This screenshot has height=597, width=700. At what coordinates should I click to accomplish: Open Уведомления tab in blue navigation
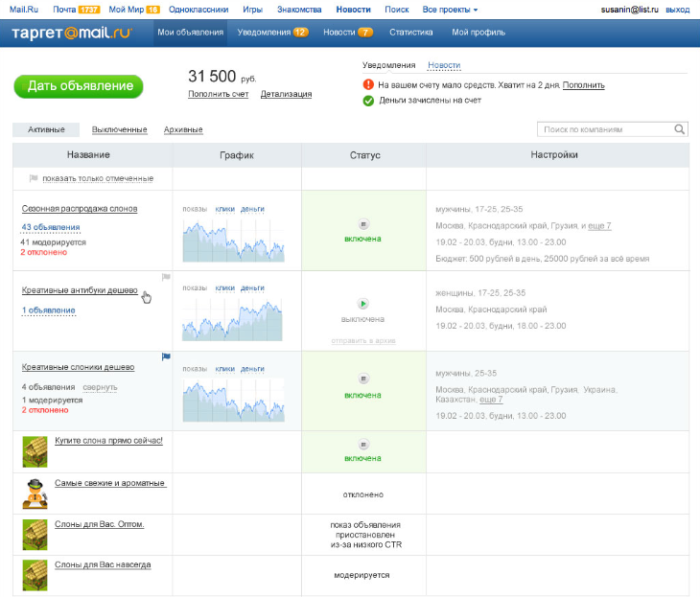tap(272, 33)
